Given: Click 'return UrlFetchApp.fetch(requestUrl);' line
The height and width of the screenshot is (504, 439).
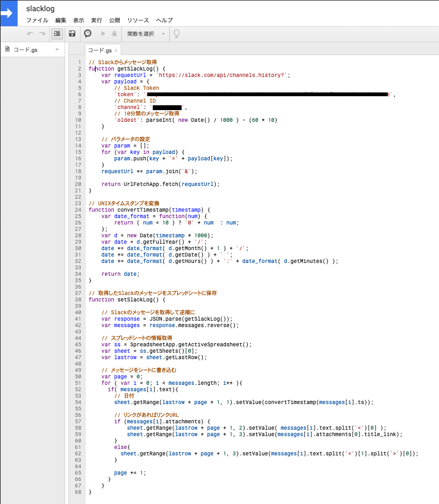Looking at the screenshot, I should click(161, 184).
